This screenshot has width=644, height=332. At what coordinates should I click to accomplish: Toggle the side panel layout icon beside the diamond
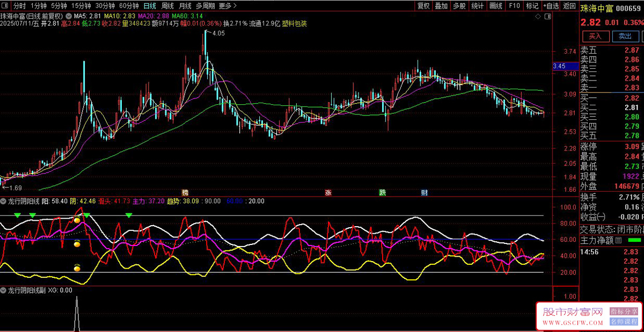click(548, 17)
